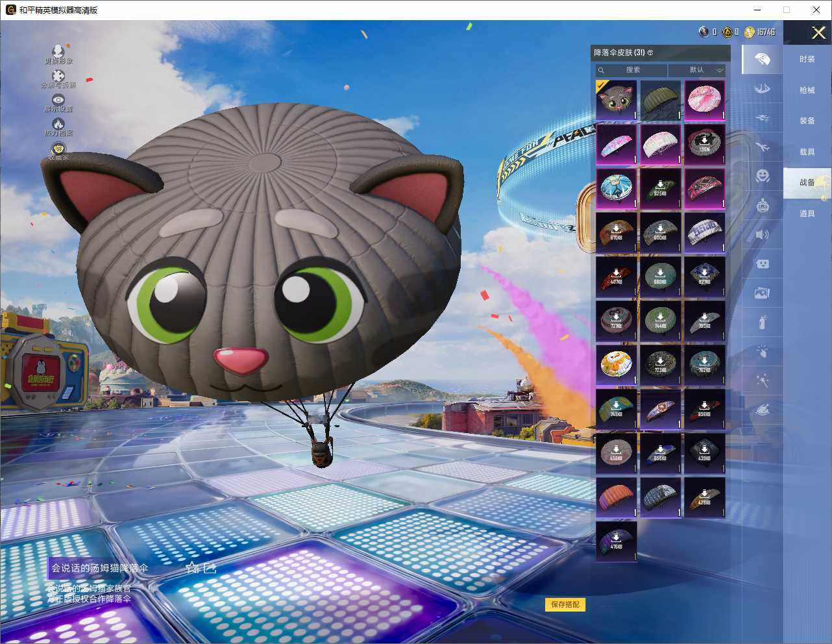Select the airplane category icon
The width and height of the screenshot is (832, 644).
pyautogui.click(x=763, y=147)
